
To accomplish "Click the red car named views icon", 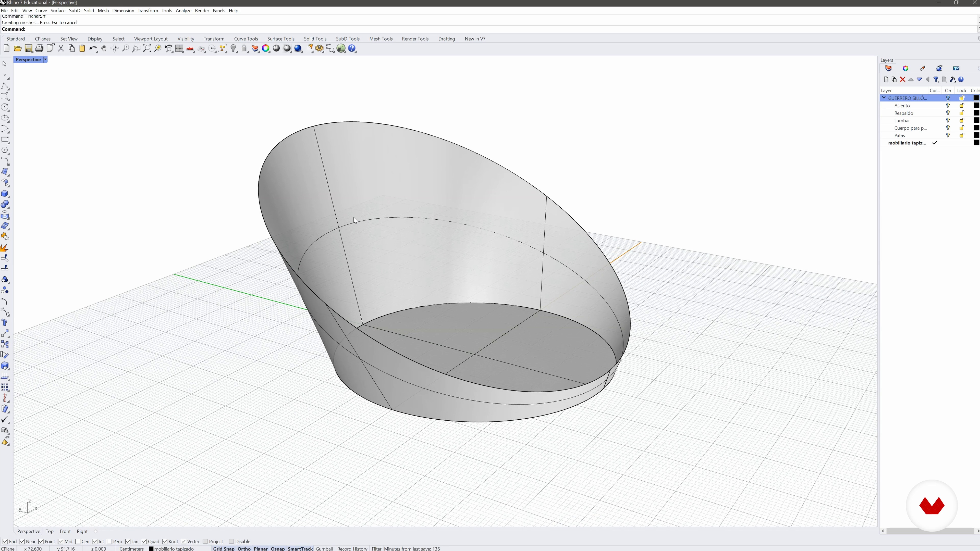I will click(190, 48).
